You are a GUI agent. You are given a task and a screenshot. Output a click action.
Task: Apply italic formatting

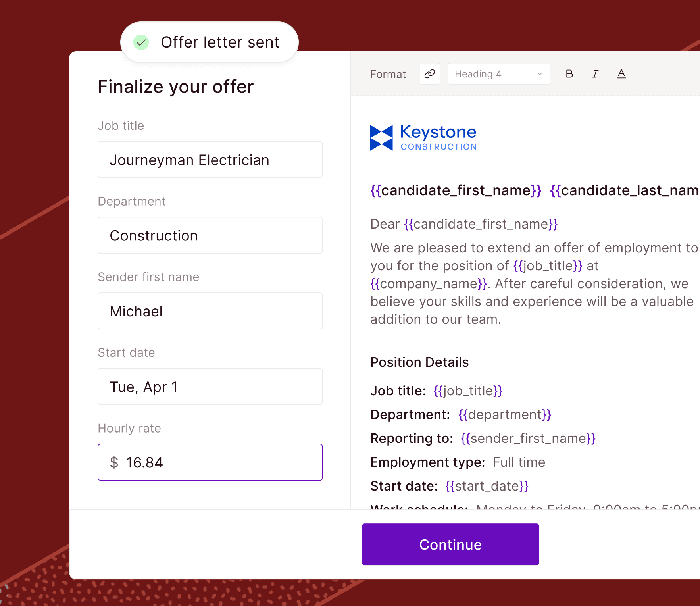click(595, 74)
